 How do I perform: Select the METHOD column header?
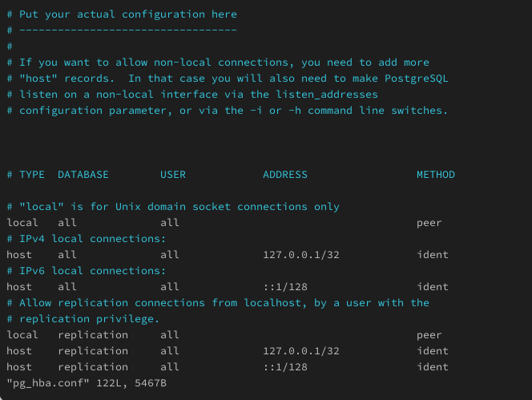[436, 175]
